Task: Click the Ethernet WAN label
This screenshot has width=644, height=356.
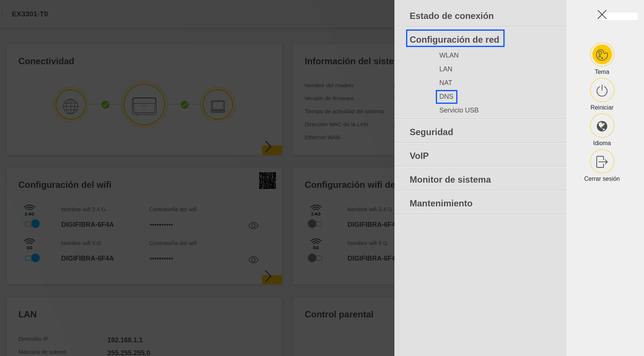Action: coord(322,137)
